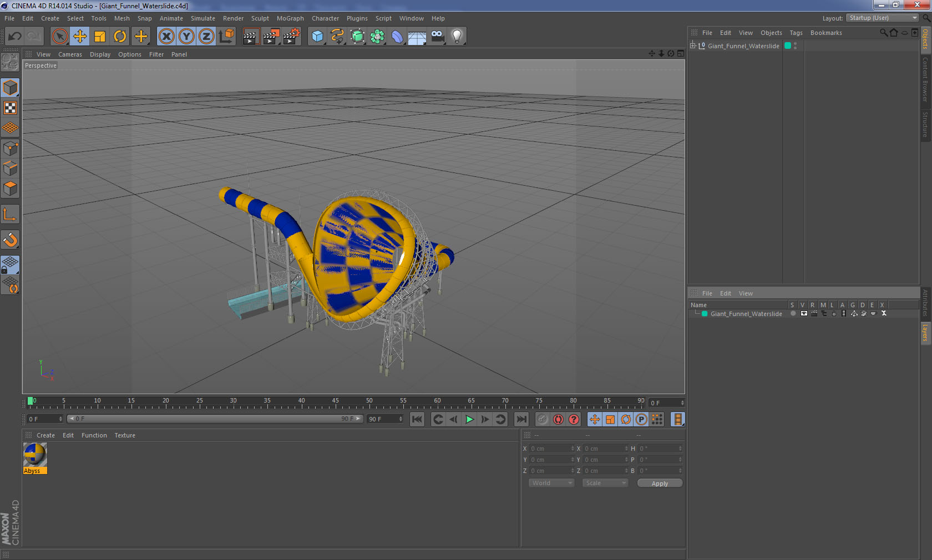The width and height of the screenshot is (932, 560).
Task: Open the Content Browser side tab
Action: click(925, 79)
